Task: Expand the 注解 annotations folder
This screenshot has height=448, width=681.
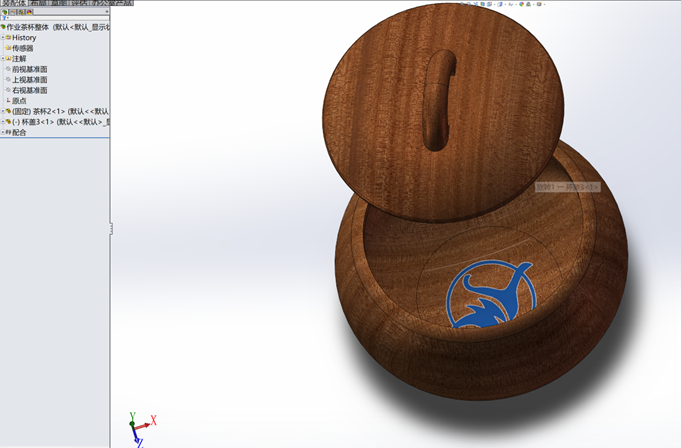Action: [x=3, y=59]
